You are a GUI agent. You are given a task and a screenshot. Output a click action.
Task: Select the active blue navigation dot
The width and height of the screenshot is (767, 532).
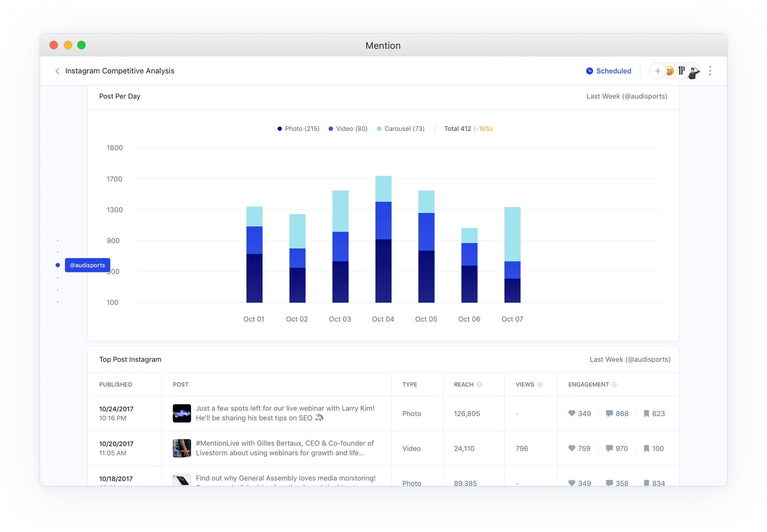pyautogui.click(x=58, y=265)
